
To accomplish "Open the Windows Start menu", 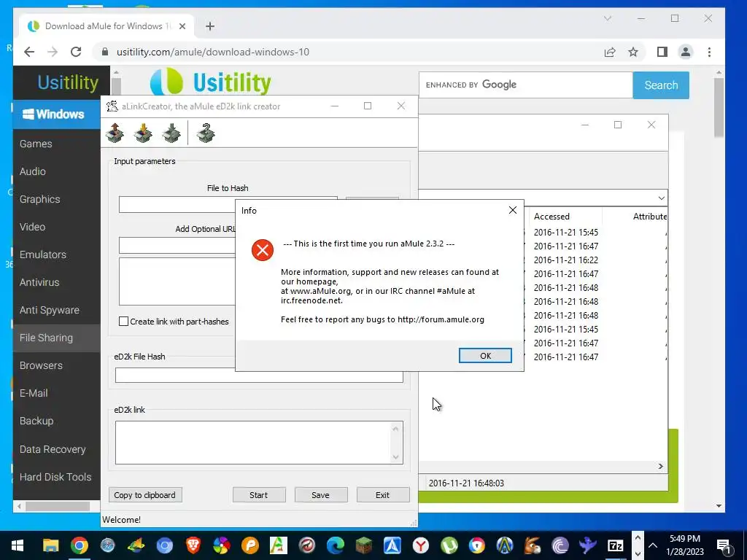I will 18,545.
